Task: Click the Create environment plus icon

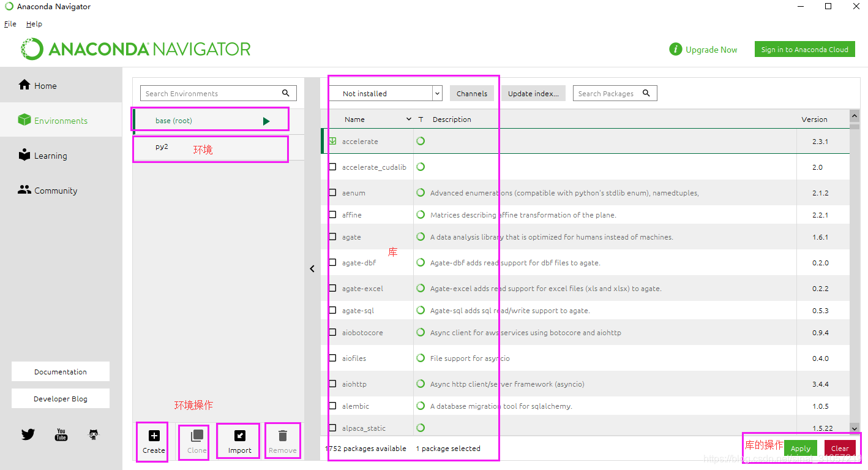Action: point(154,436)
